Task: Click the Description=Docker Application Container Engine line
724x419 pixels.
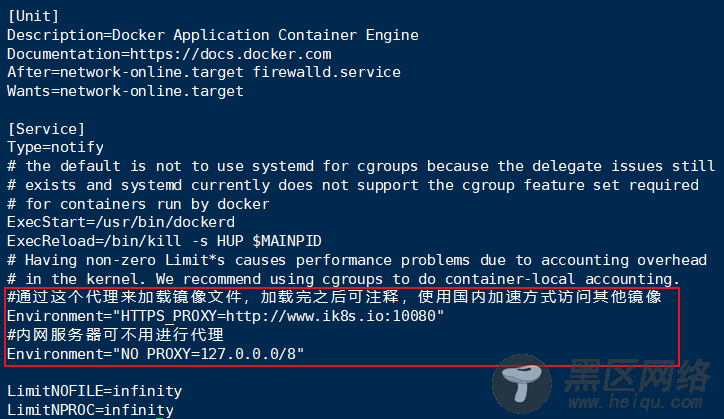Action: [x=212, y=35]
